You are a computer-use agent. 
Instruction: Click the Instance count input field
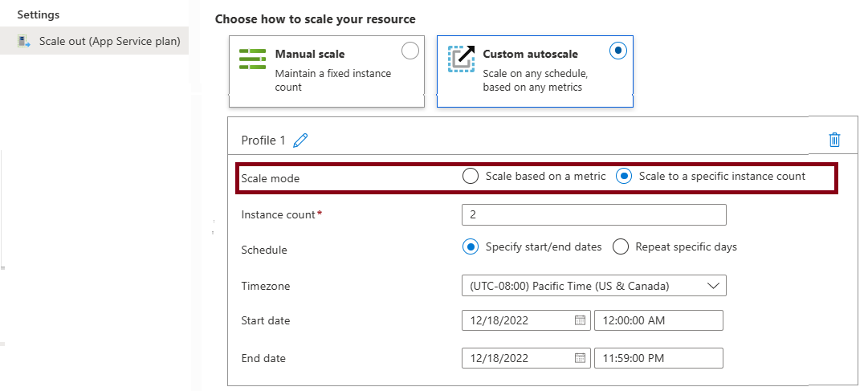coord(593,215)
